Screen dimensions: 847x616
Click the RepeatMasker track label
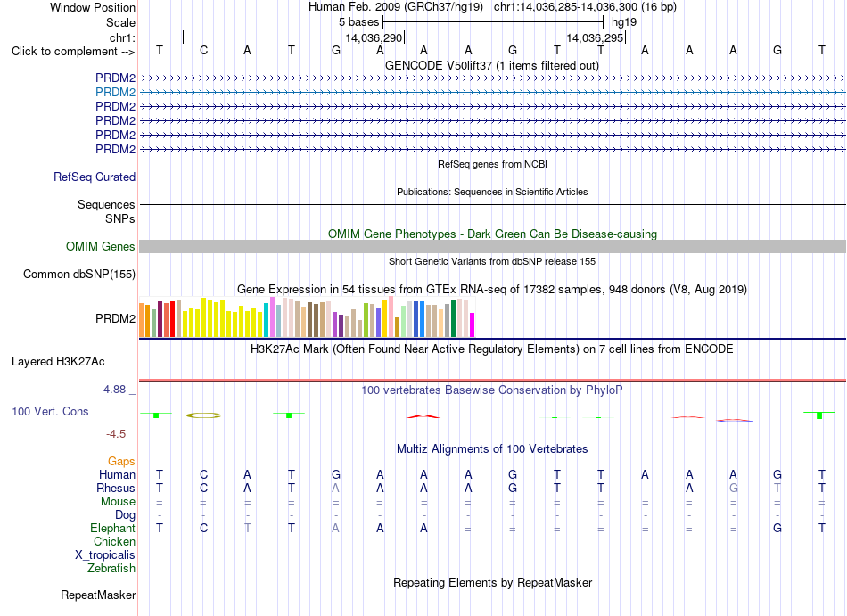[98, 595]
